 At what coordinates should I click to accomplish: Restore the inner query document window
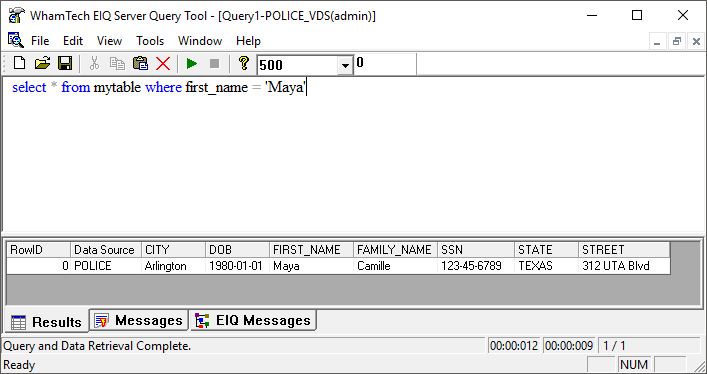coord(676,42)
